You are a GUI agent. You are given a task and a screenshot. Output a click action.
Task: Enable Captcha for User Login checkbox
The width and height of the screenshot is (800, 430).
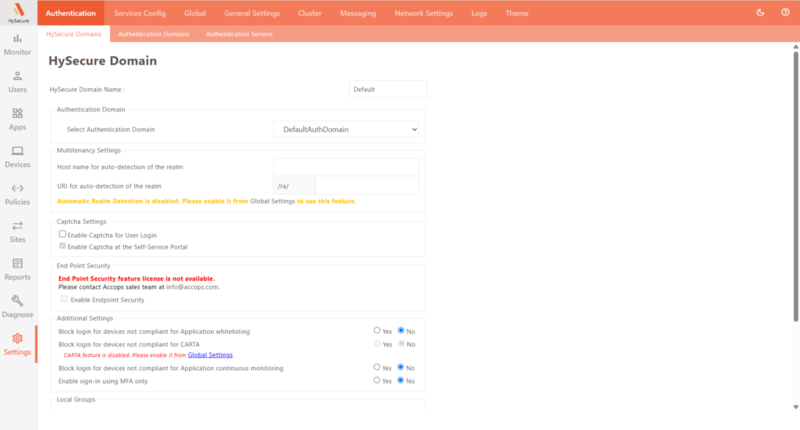pos(62,234)
